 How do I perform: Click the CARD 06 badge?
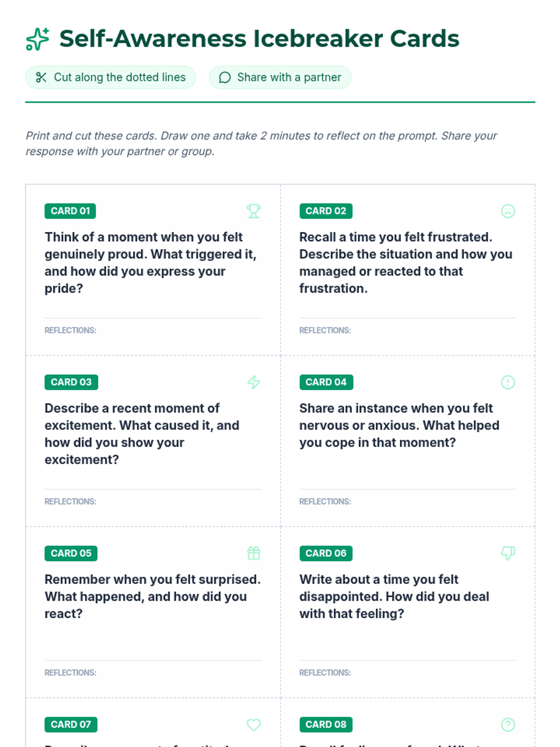point(326,553)
